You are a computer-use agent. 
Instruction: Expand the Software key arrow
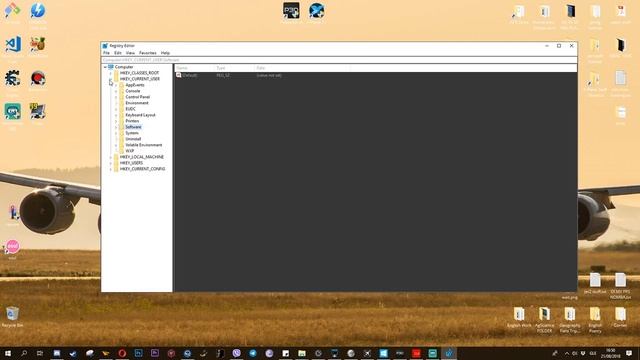(x=116, y=127)
